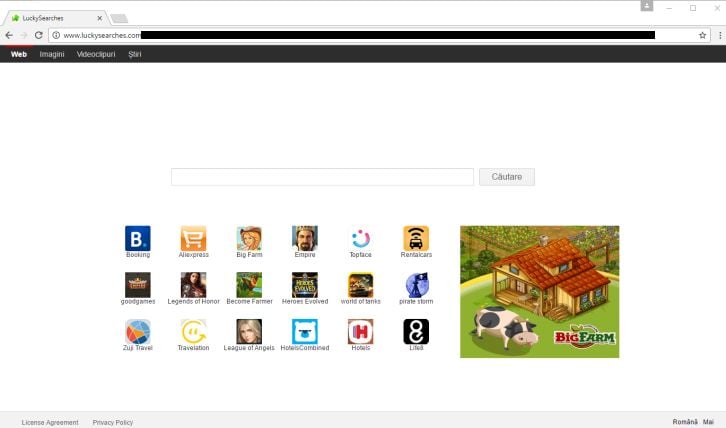Image resolution: width=726 pixels, height=428 pixels.
Task: Focus the LuckySearches search input field
Action: (322, 177)
